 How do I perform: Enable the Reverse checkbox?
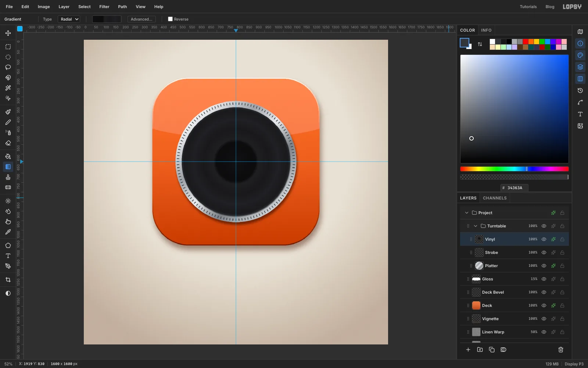pos(170,19)
